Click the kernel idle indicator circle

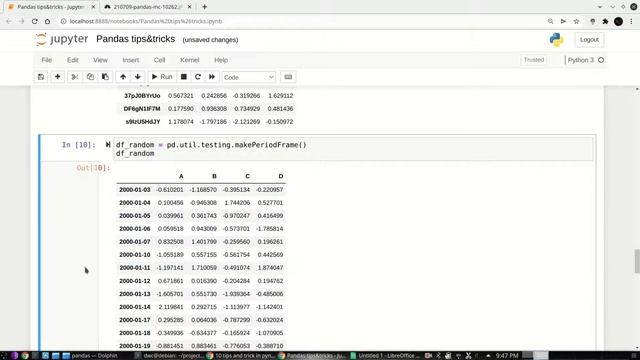tap(601, 60)
